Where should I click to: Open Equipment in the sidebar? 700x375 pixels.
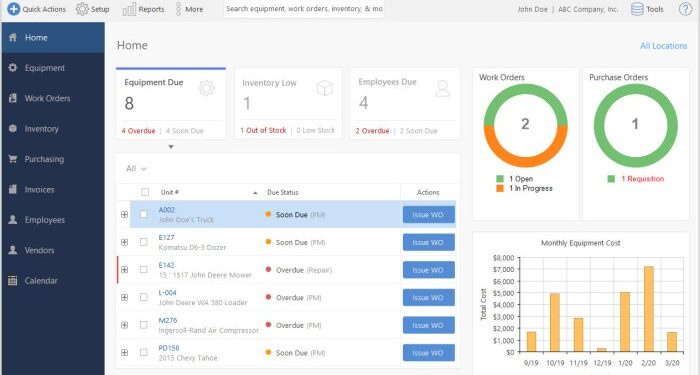(x=53, y=68)
